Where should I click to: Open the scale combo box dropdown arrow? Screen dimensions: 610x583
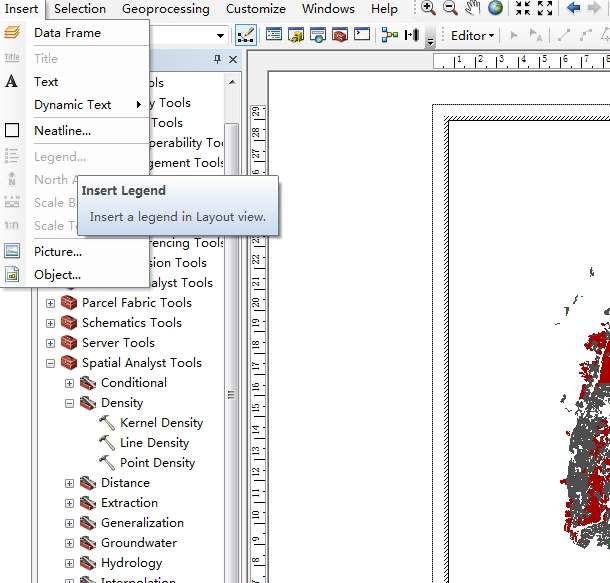[220, 36]
